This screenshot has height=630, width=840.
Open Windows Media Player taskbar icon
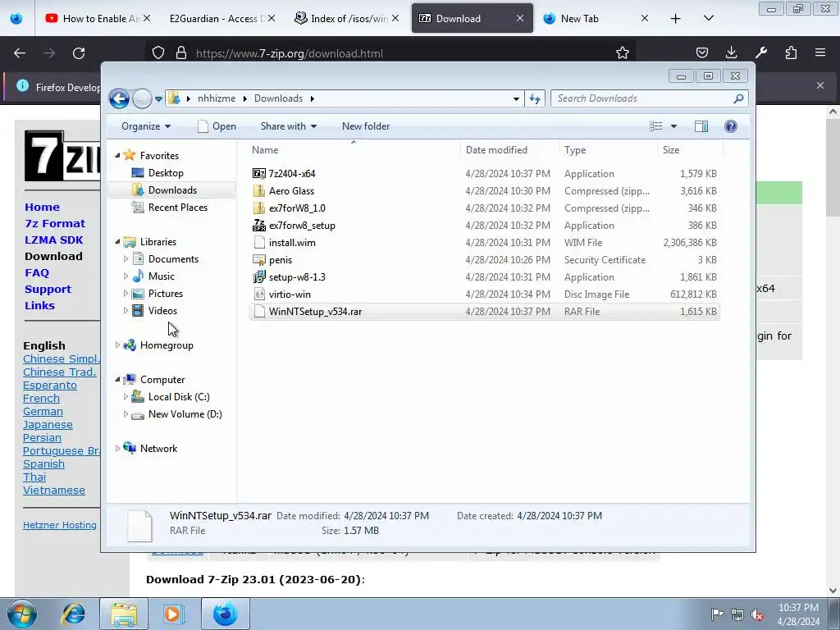[x=174, y=614]
